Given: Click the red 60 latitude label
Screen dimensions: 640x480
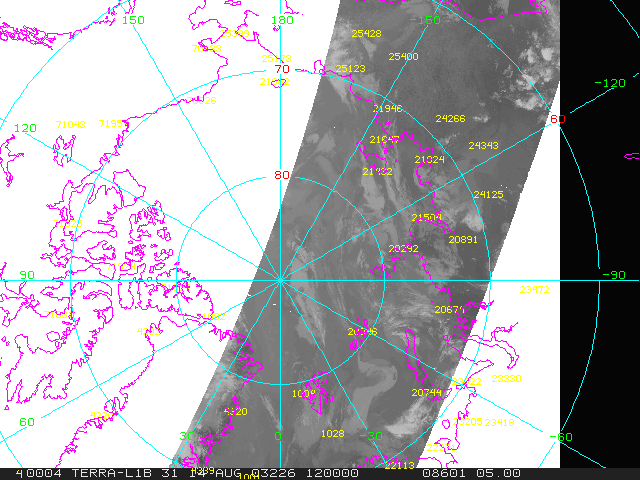Looking at the screenshot, I should coord(558,119).
